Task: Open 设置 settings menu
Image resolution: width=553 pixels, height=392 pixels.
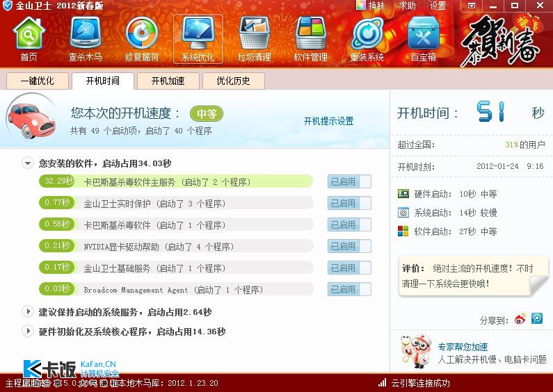Action: (438, 6)
